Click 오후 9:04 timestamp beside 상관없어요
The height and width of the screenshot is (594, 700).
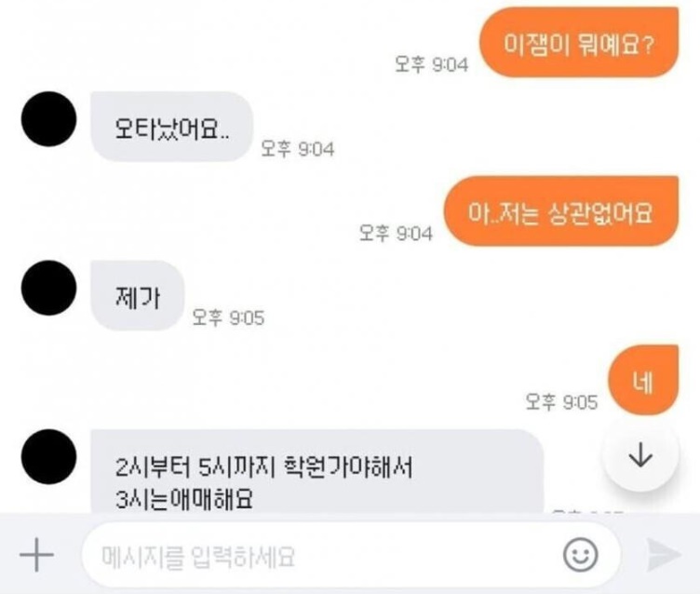pos(396,233)
